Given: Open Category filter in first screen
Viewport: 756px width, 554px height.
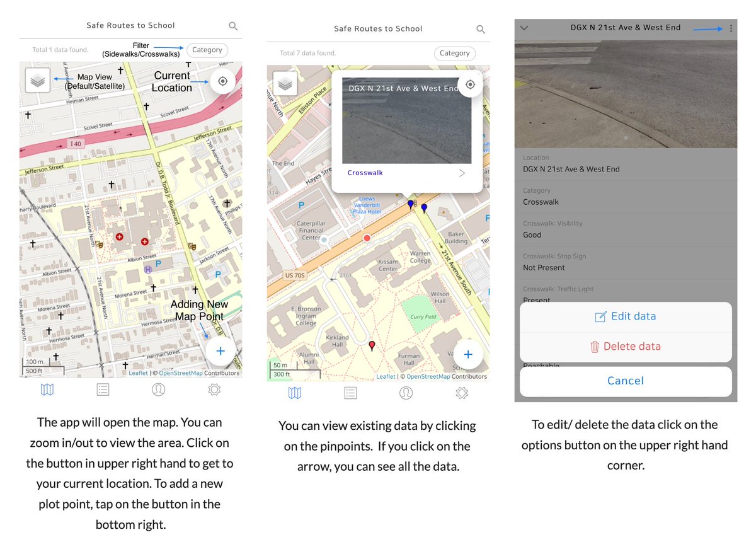Looking at the screenshot, I should pyautogui.click(x=207, y=50).
